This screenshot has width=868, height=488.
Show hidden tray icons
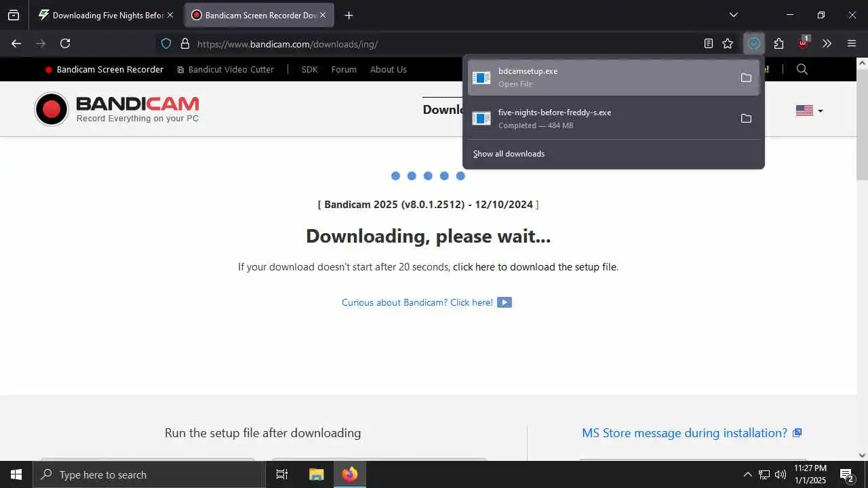coord(747,474)
